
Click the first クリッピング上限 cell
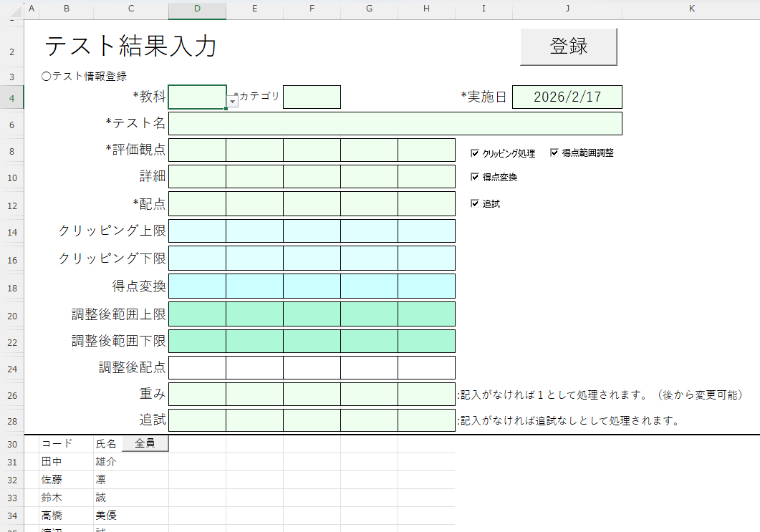[197, 231]
